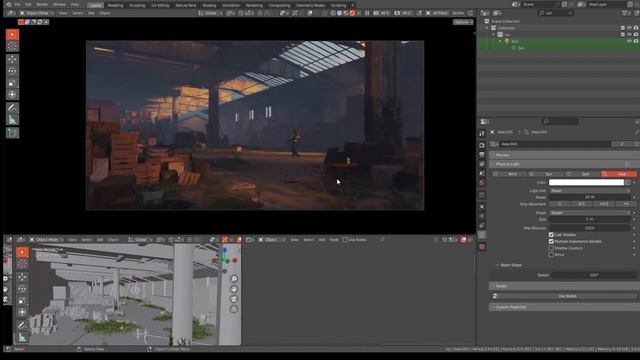Set light type to Sun
Viewport: 640px width, 360px height.
[x=545, y=174]
